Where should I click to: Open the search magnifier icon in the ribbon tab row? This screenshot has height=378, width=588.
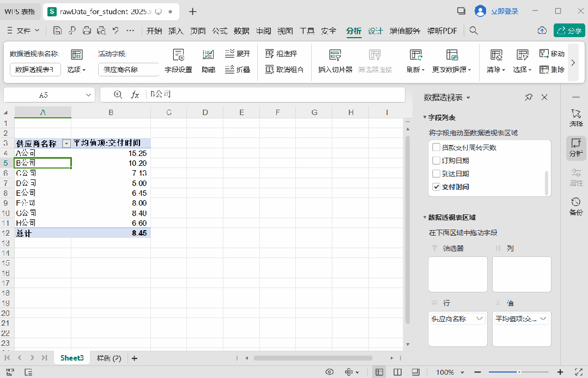pos(474,31)
